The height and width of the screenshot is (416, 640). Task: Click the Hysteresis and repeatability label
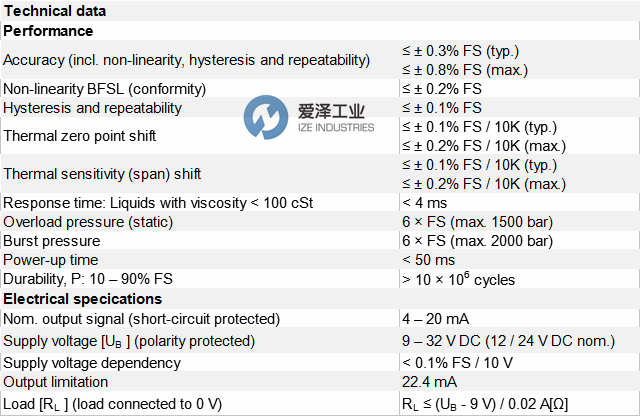(93, 107)
